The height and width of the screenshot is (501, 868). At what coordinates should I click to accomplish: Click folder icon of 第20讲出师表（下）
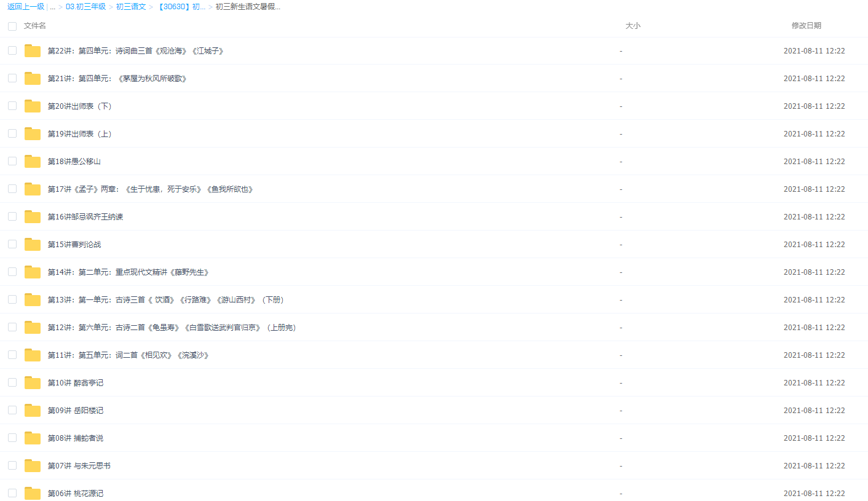(x=33, y=106)
